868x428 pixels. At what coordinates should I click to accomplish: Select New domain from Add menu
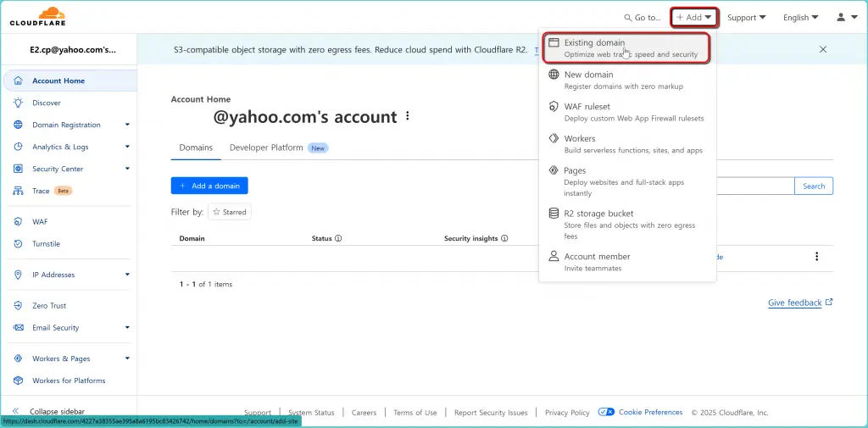627,81
